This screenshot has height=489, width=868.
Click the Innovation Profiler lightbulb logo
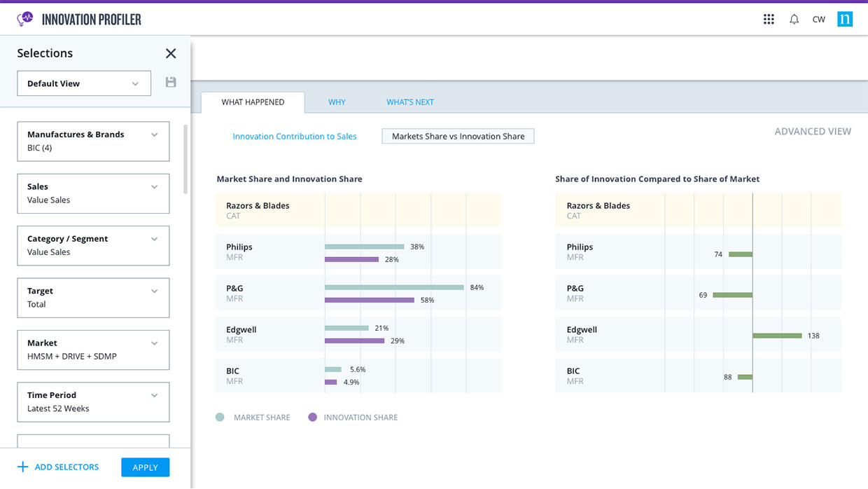(x=25, y=19)
